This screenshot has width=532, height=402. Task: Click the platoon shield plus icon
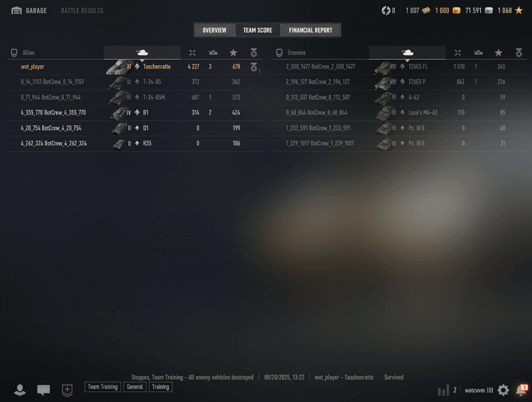coord(67,390)
